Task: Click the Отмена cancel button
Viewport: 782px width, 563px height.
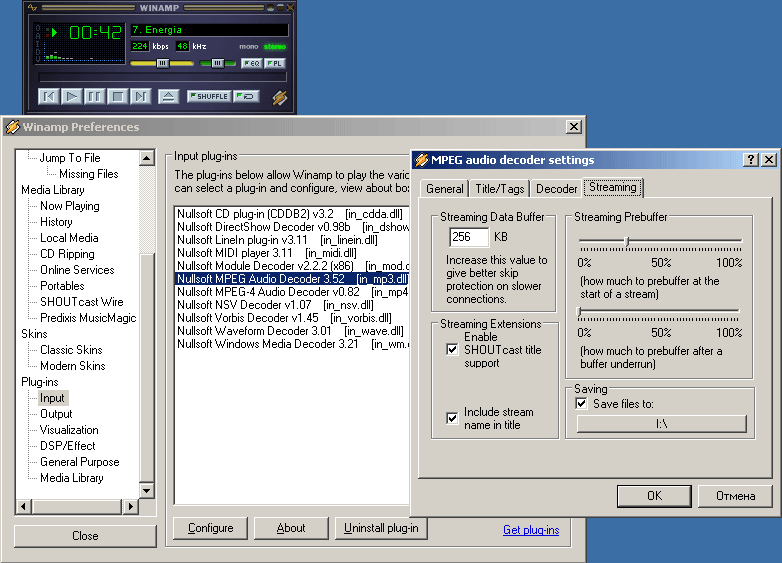Action: [x=735, y=496]
